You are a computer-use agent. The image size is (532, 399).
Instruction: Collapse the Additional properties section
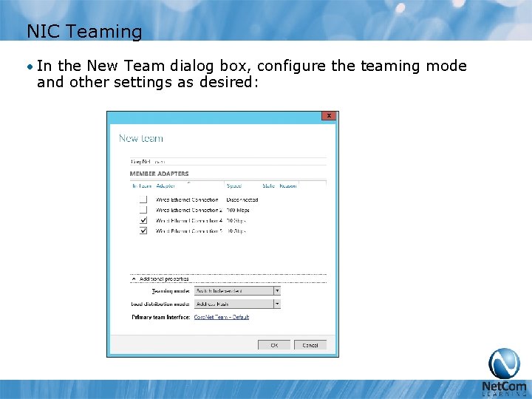[134, 279]
